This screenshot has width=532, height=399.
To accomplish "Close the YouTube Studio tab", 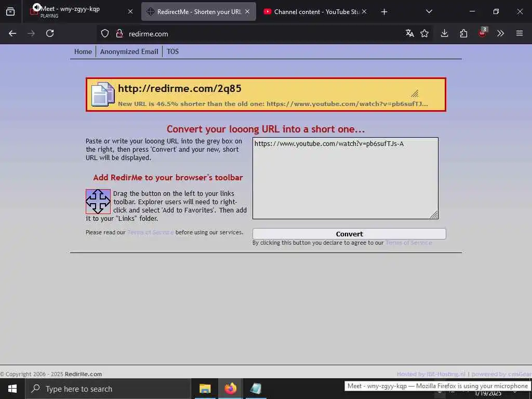I will coord(364,11).
